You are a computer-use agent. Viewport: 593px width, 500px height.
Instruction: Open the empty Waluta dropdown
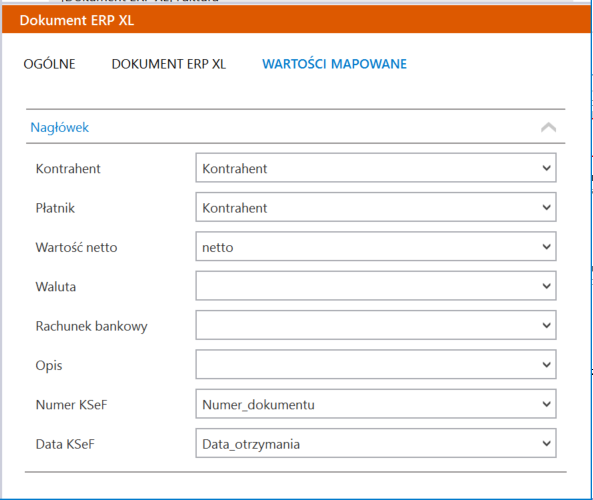[376, 286]
